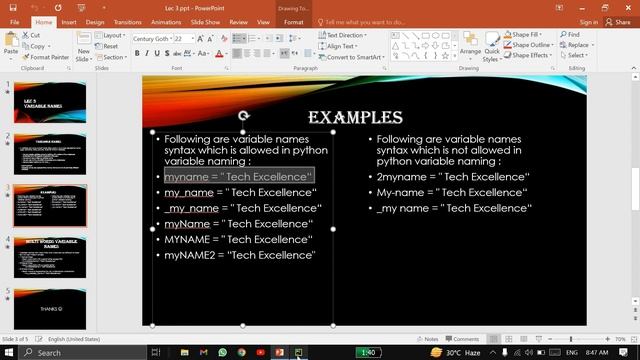Toggle text Shadow formatting

(x=167, y=53)
